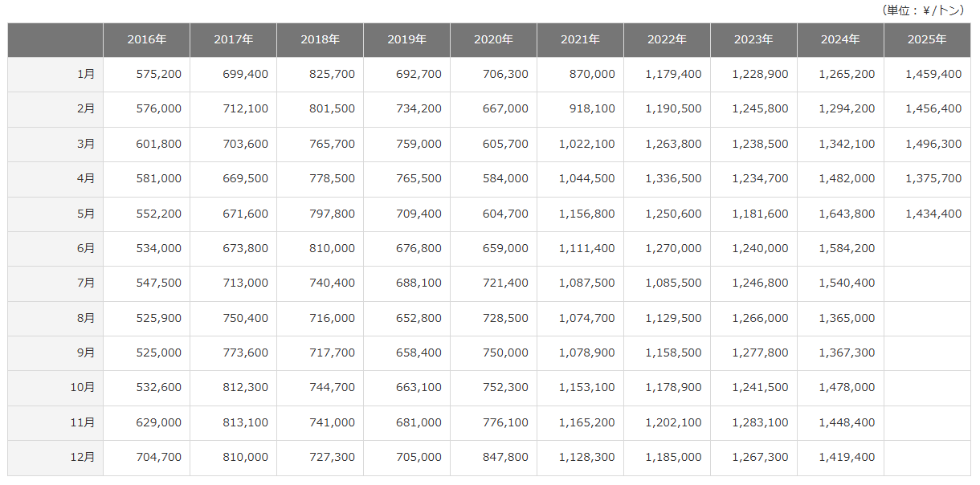The image size is (980, 485).
Task: Select the 2020年 column header
Action: pos(493,39)
